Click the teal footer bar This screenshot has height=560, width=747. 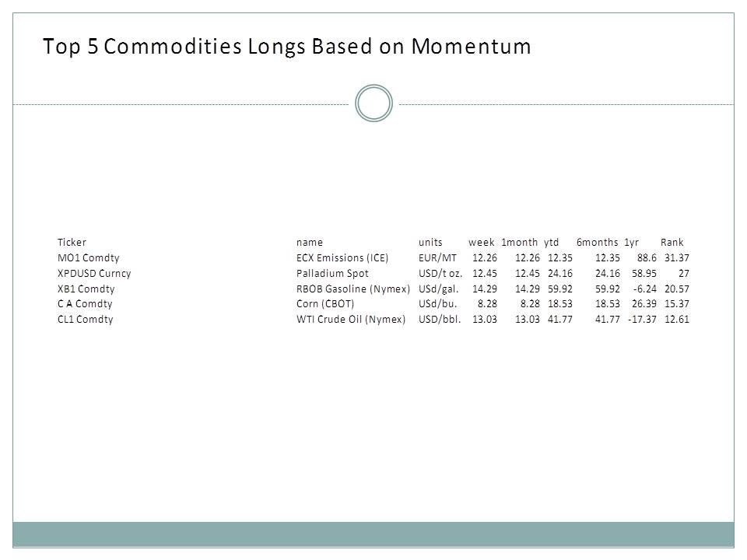[x=373, y=534]
